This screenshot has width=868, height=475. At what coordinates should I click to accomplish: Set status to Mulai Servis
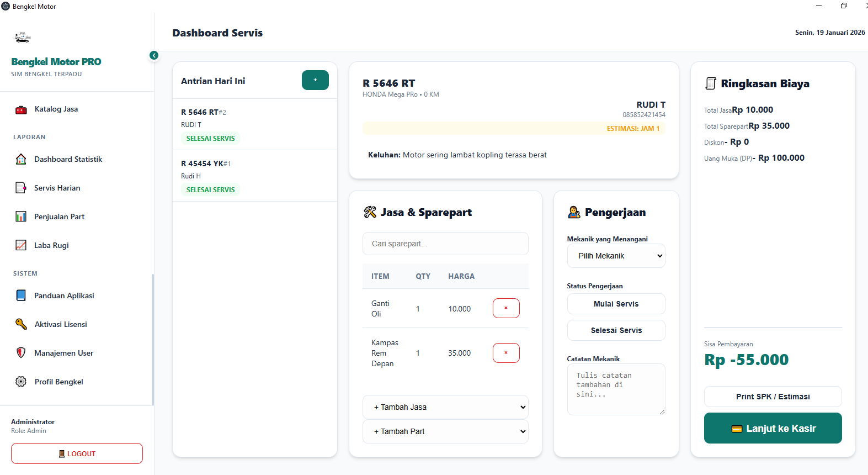pyautogui.click(x=616, y=304)
